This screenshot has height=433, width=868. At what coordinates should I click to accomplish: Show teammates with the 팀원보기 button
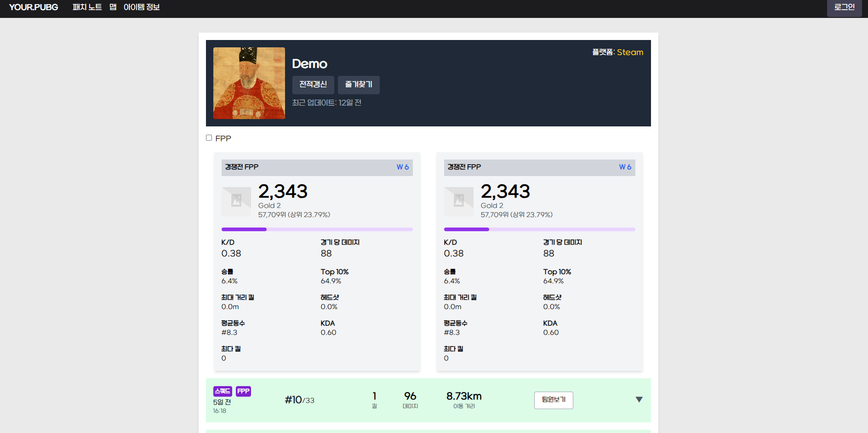554,400
